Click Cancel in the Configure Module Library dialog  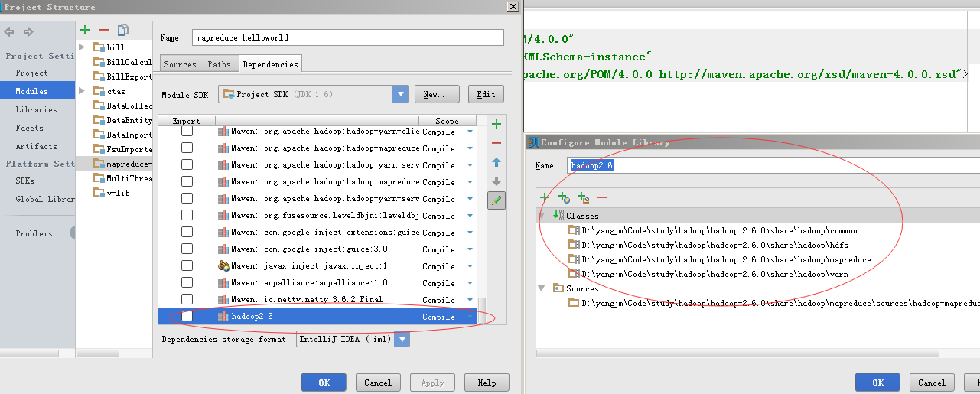pos(932,383)
